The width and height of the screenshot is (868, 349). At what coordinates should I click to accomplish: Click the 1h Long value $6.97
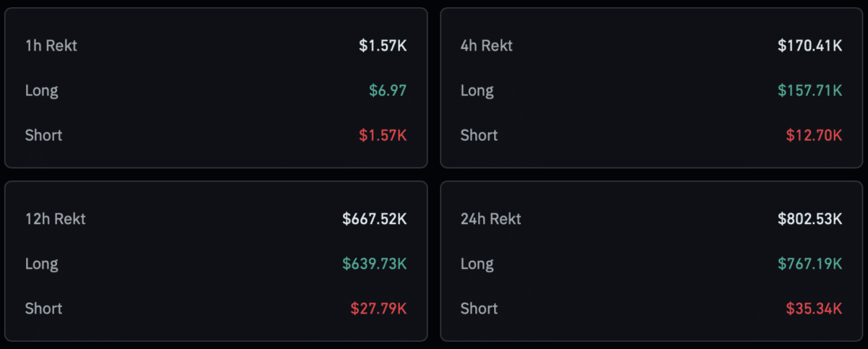388,90
